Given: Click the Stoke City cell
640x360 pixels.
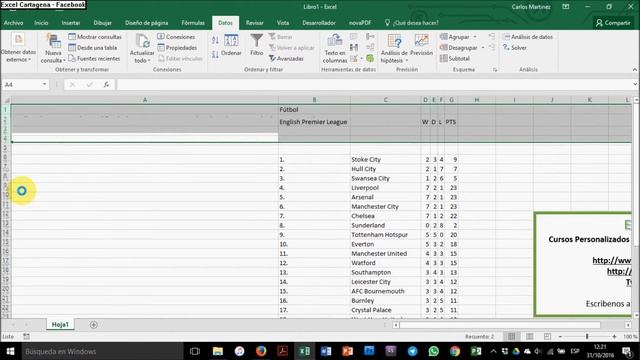Looking at the screenshot, I should click(385, 160).
